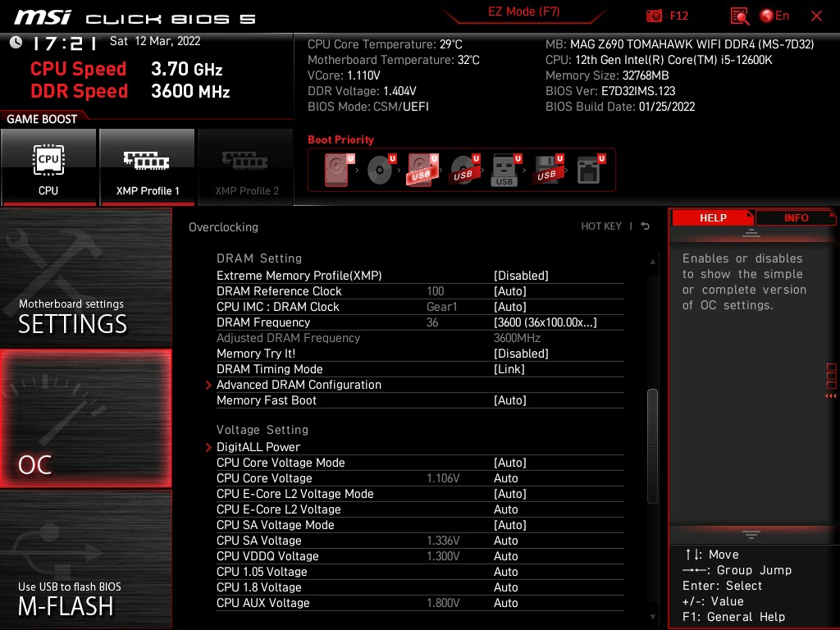Image resolution: width=840 pixels, height=630 pixels.
Task: Select the USB CD/DVD boot device
Action: tap(464, 170)
